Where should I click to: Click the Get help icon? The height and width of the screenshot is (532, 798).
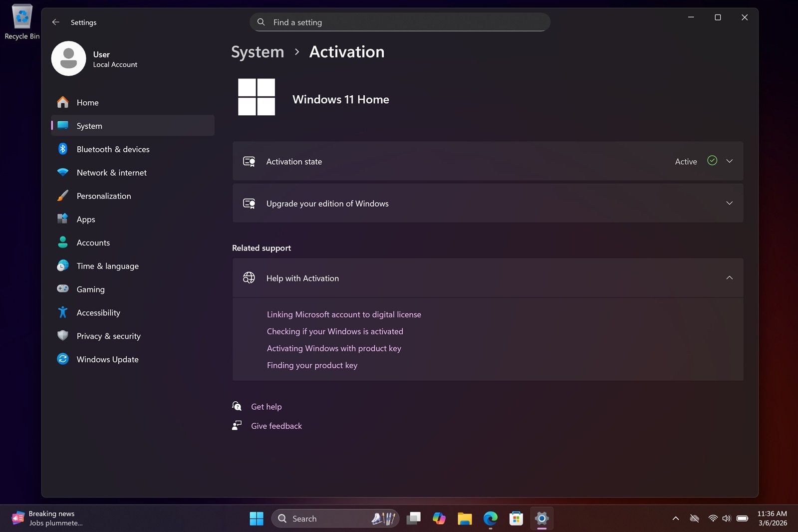(237, 406)
